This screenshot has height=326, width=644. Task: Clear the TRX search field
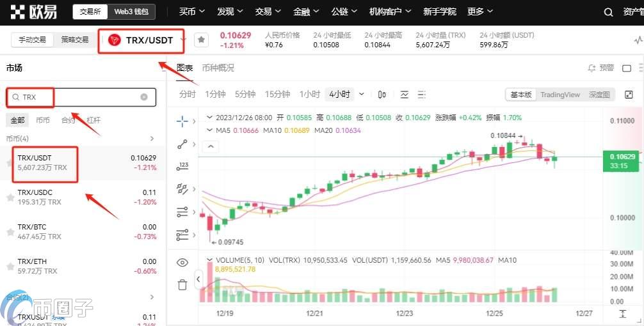144,97
